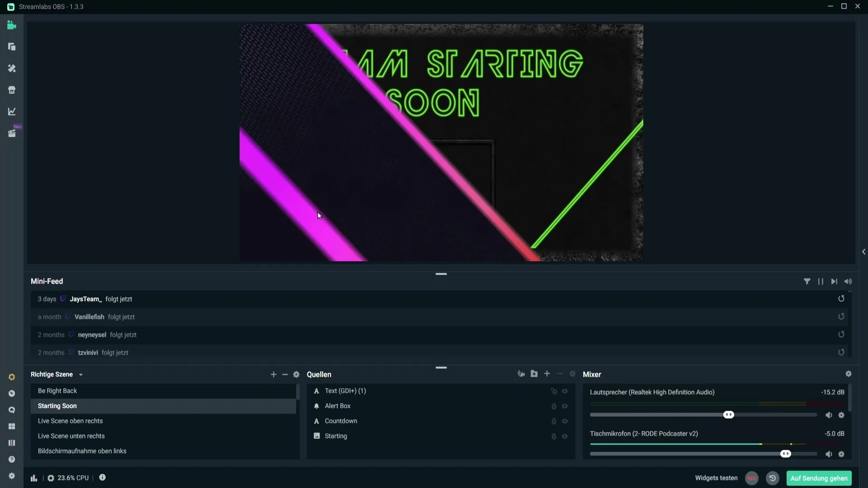
Task: Expand sources panel options menu
Action: point(572,374)
